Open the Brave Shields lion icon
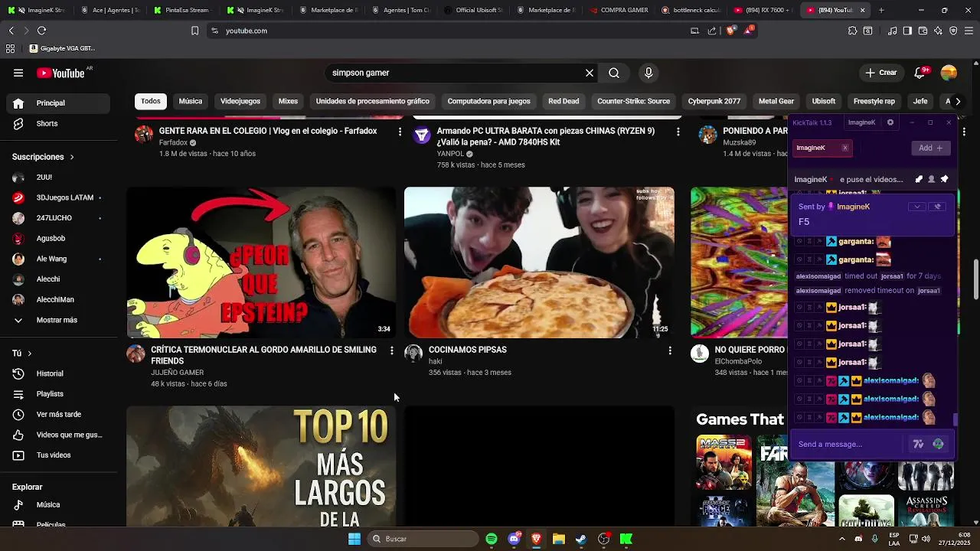Viewport: 980px width, 551px height. (730, 31)
